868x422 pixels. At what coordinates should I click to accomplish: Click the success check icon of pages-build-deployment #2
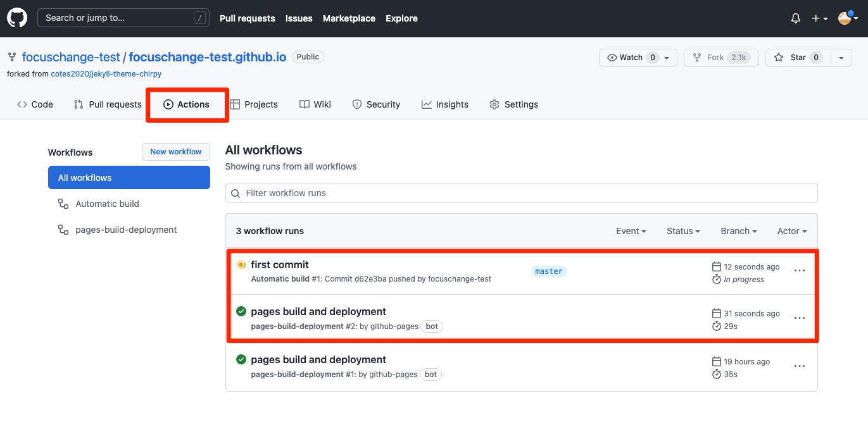[x=241, y=311]
